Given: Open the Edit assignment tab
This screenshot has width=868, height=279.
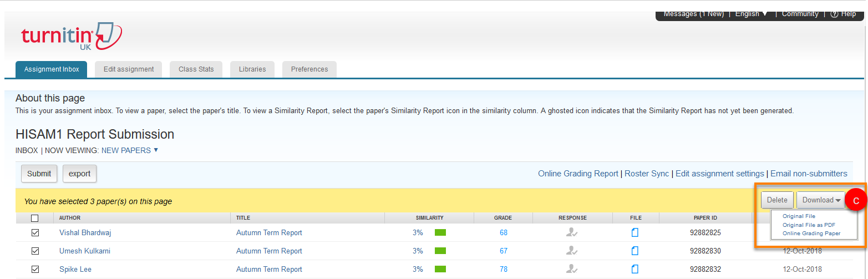Looking at the screenshot, I should pyautogui.click(x=129, y=69).
